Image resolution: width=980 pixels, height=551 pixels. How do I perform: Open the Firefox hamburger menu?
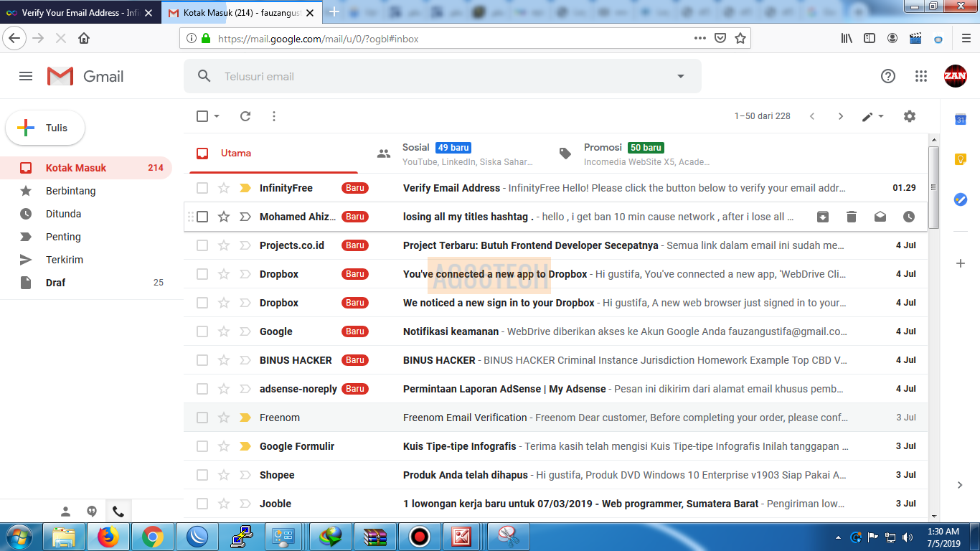[966, 39]
